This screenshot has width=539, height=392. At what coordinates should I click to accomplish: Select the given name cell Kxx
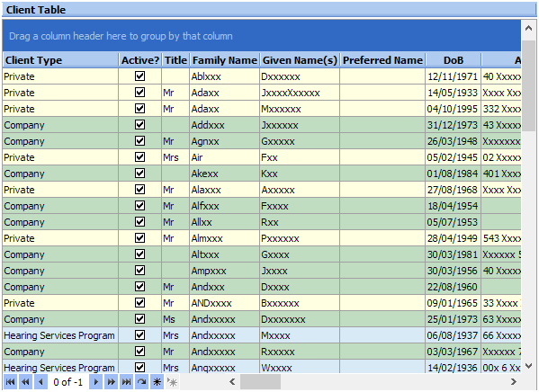[x=300, y=174]
